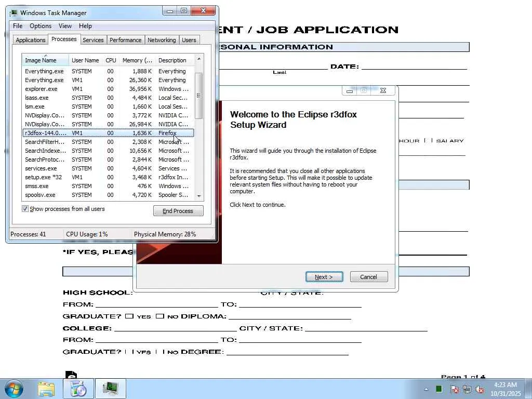Select the Processes tab
Image resolution: width=532 pixels, height=399 pixels.
[64, 39]
